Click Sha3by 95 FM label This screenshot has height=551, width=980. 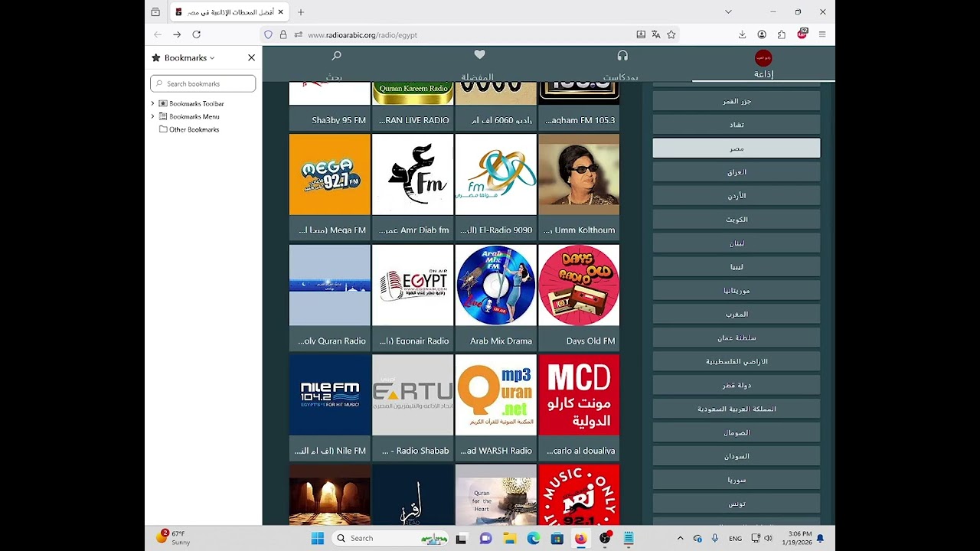pyautogui.click(x=338, y=120)
